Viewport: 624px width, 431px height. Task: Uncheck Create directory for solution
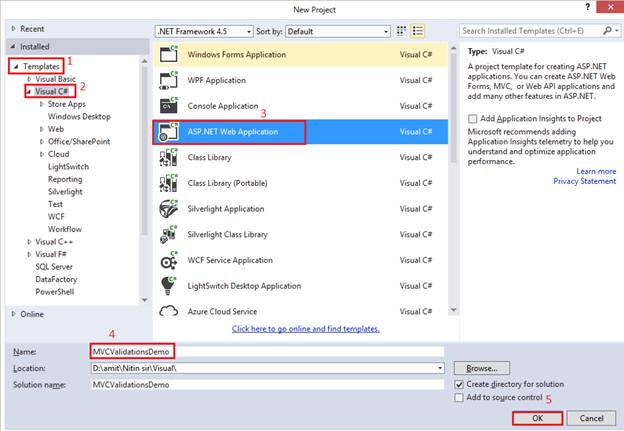point(459,384)
